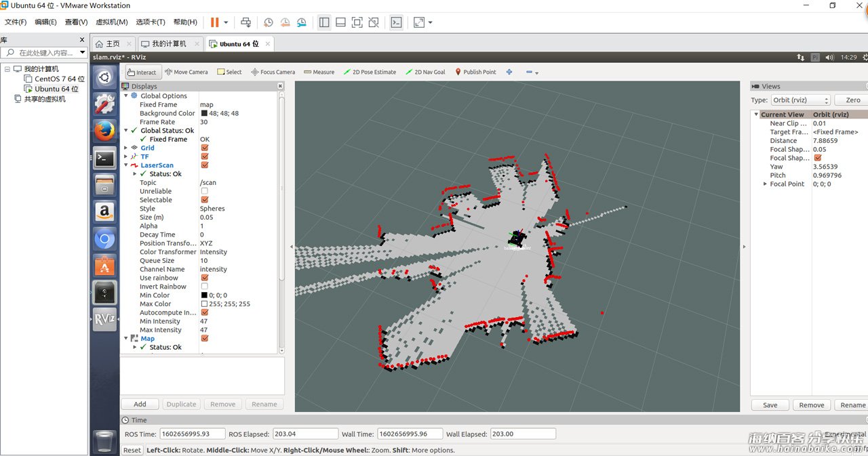Collapse the Global Options tree node

point(125,96)
